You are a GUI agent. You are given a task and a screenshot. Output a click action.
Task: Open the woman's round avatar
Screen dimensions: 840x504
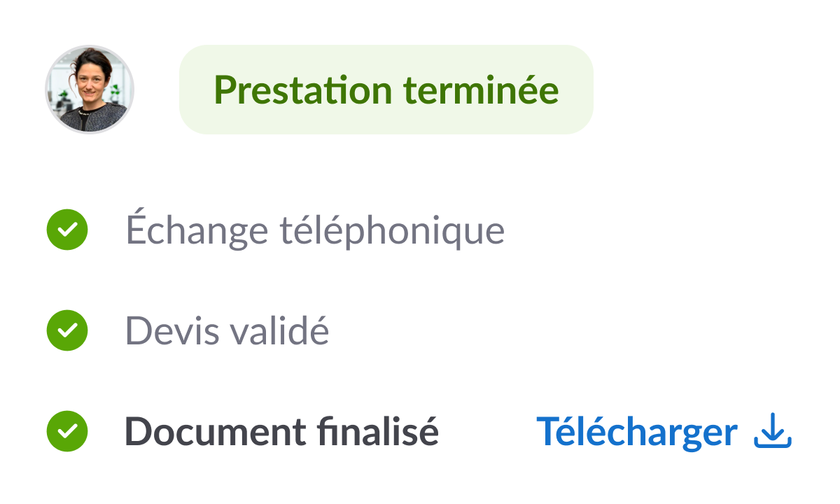click(90, 90)
